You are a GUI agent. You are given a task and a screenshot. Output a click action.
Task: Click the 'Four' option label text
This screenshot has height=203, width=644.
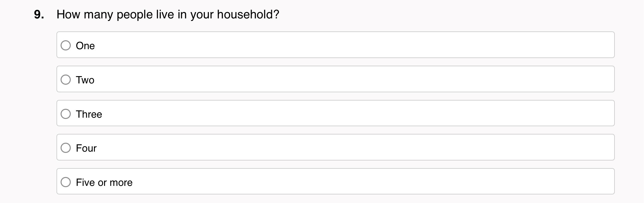point(86,148)
